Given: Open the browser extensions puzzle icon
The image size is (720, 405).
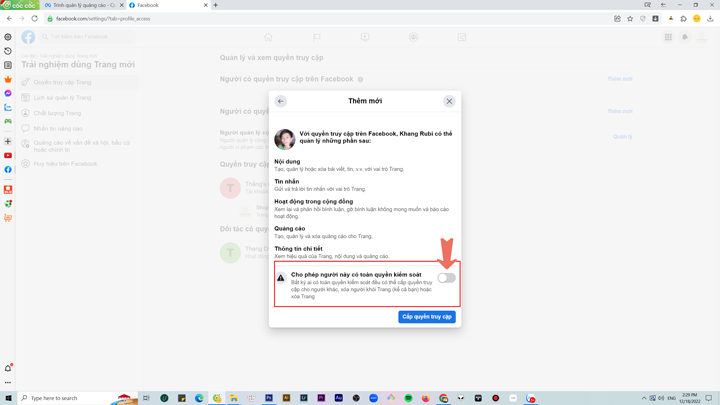Looking at the screenshot, I should 683,19.
